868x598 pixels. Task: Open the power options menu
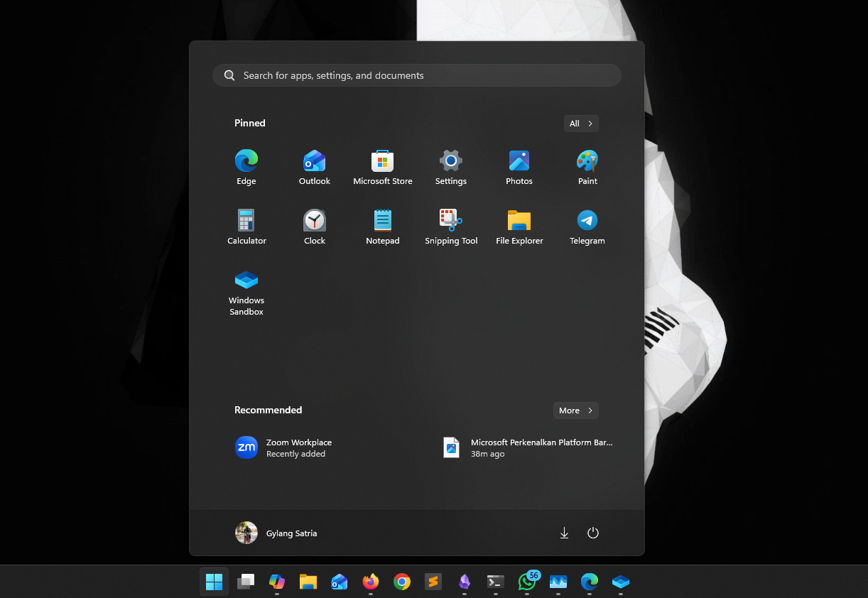pos(593,533)
